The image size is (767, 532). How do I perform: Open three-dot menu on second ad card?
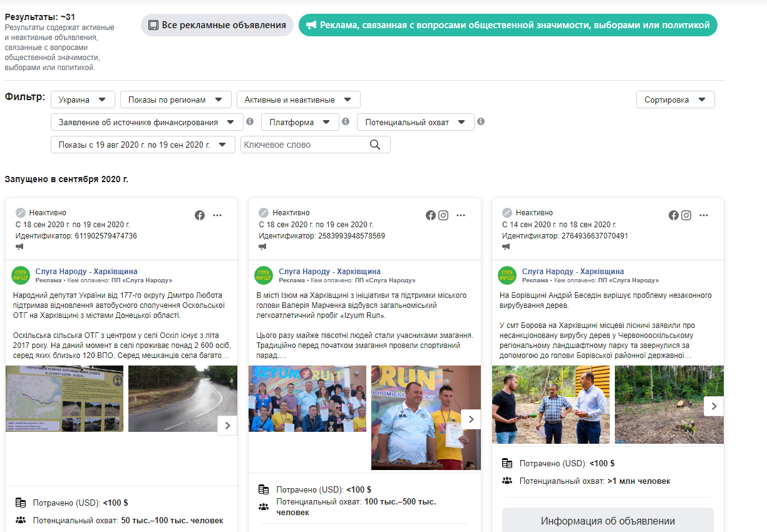(x=461, y=215)
